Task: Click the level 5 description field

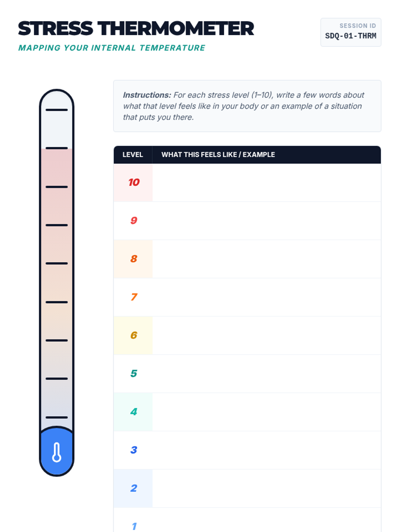Action: click(x=266, y=374)
